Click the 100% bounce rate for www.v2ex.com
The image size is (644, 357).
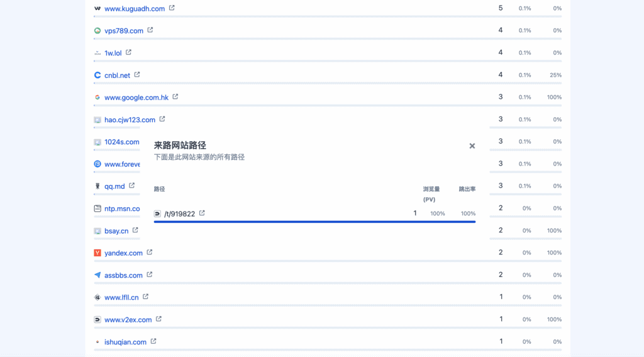554,319
